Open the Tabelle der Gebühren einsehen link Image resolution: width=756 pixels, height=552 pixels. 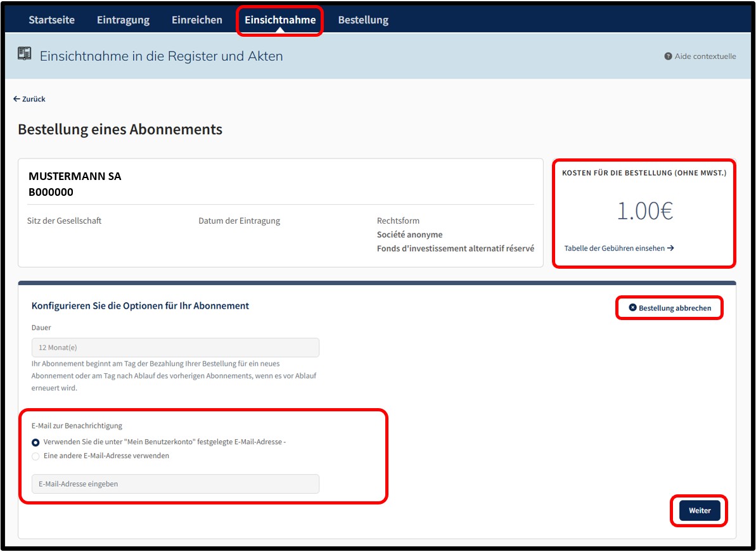pyautogui.click(x=619, y=248)
